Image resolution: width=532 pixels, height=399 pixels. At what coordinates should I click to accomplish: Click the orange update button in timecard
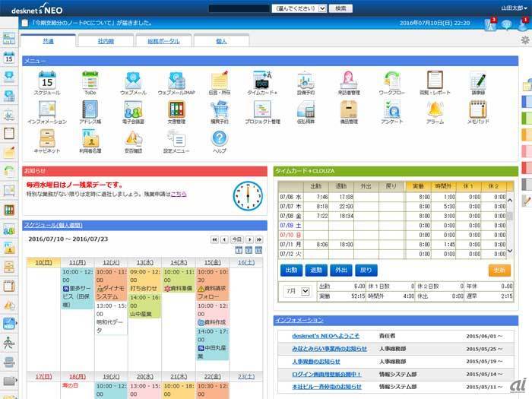pos(499,270)
